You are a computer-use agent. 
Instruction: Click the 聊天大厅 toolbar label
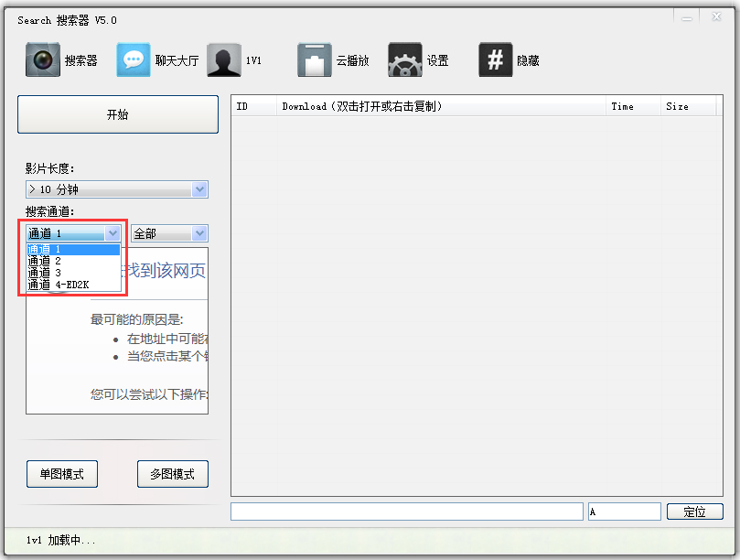(177, 60)
